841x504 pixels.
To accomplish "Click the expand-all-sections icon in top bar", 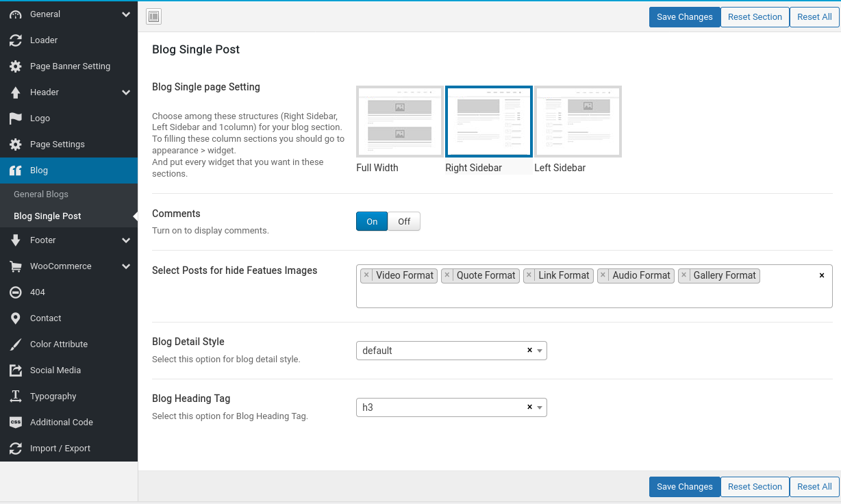I will tap(153, 17).
